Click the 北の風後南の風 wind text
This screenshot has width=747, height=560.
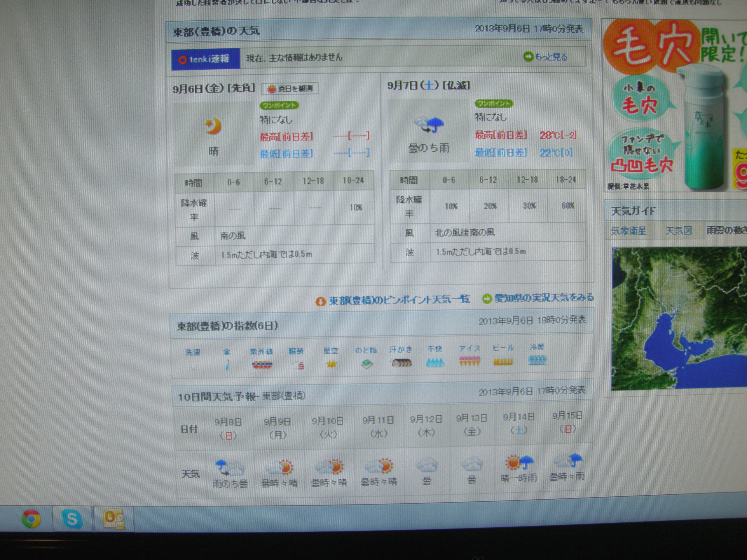(x=465, y=232)
